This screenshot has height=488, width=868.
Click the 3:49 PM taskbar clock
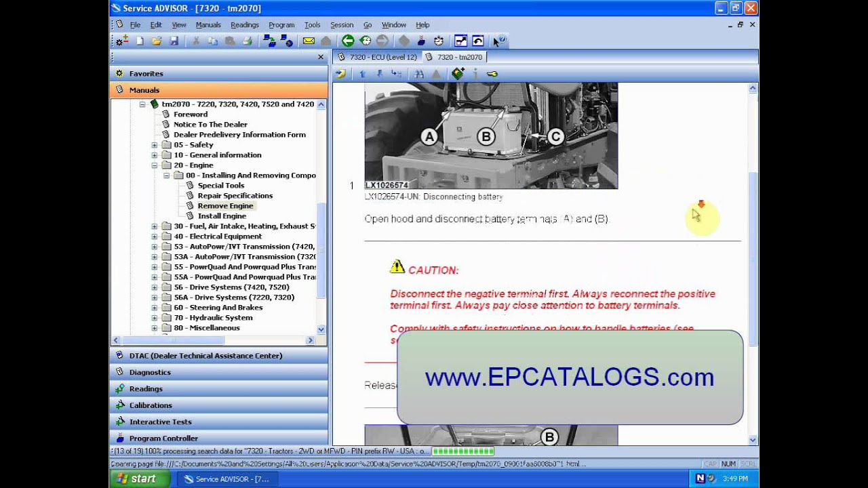[x=736, y=479]
